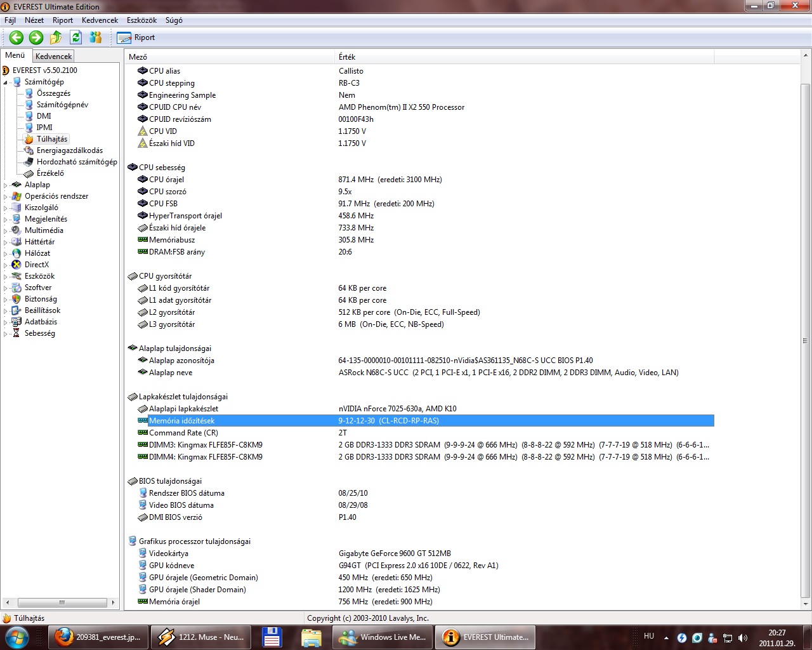Sort by the Mező column header

[x=230, y=57]
